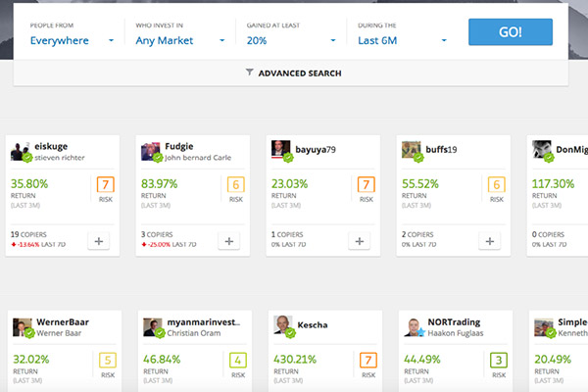Click Fudgie's green verified badge
Screen dimensions: 588x392
(158, 158)
